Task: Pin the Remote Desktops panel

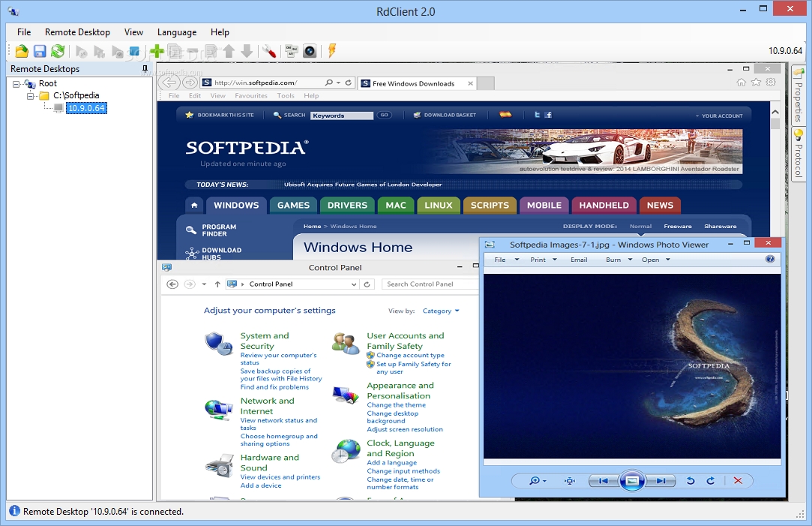Action: point(145,68)
